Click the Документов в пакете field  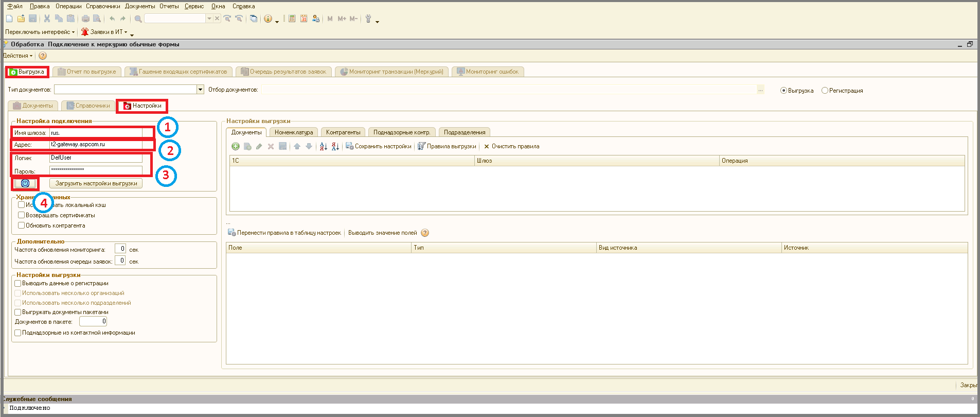click(93, 321)
